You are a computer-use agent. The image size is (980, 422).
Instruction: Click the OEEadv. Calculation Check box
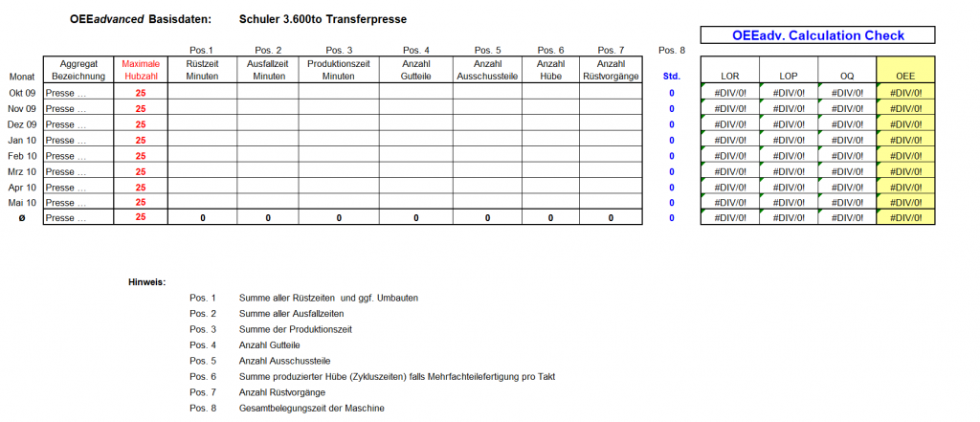coord(817,35)
